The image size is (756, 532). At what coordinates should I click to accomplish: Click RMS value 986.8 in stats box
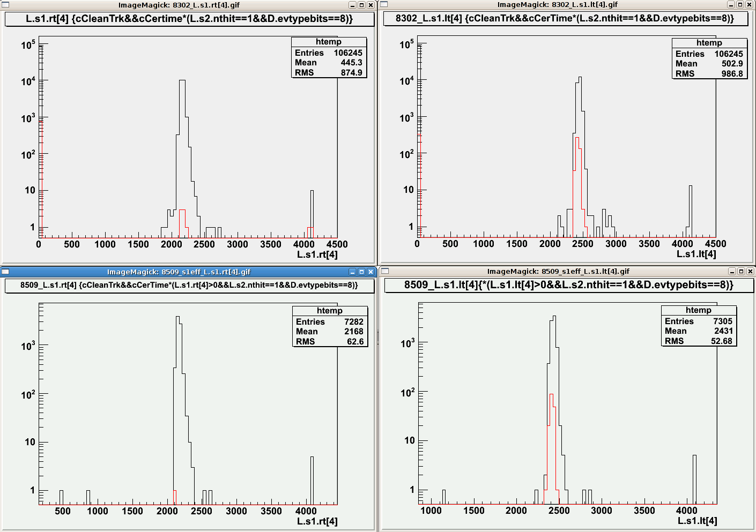pyautogui.click(x=732, y=74)
